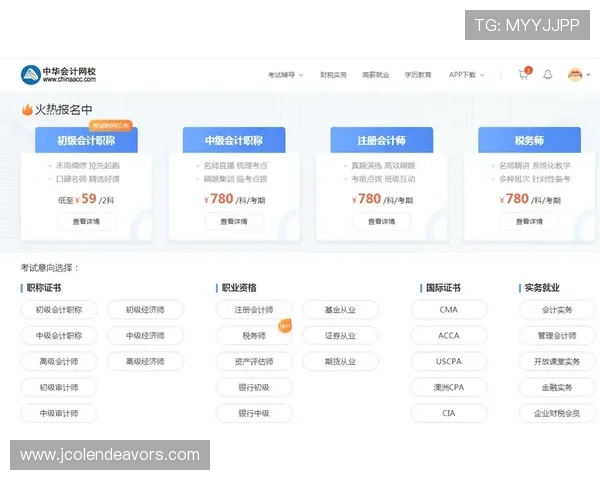
Task: Open the 高薪就业 menu item
Action: tap(376, 75)
